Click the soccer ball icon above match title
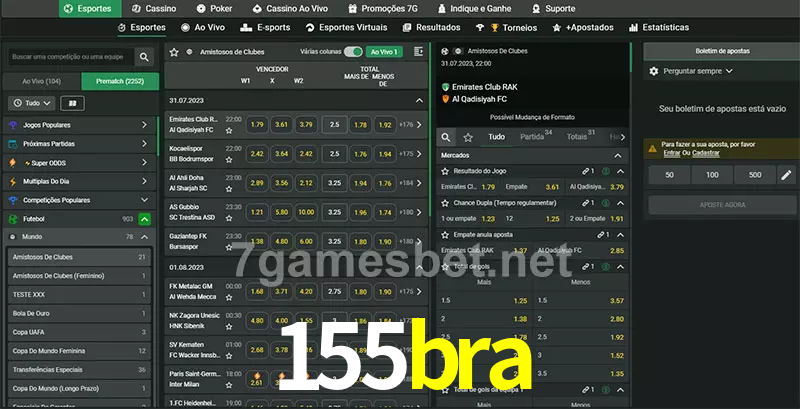The image size is (800, 409). [x=444, y=52]
